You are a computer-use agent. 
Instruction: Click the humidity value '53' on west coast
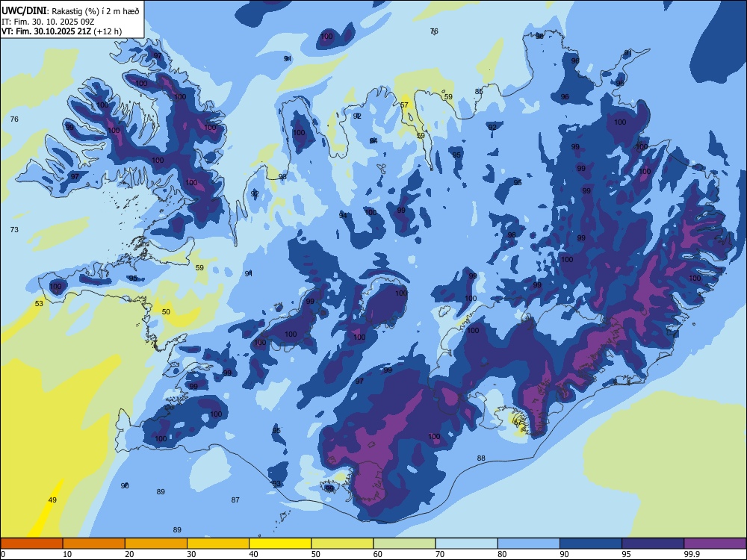point(39,303)
